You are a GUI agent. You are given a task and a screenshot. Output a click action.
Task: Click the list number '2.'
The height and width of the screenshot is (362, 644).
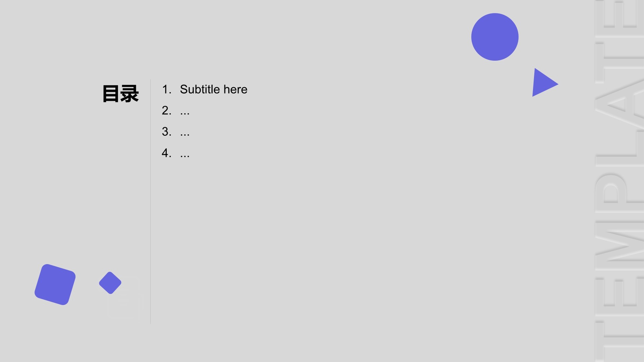pyautogui.click(x=167, y=111)
